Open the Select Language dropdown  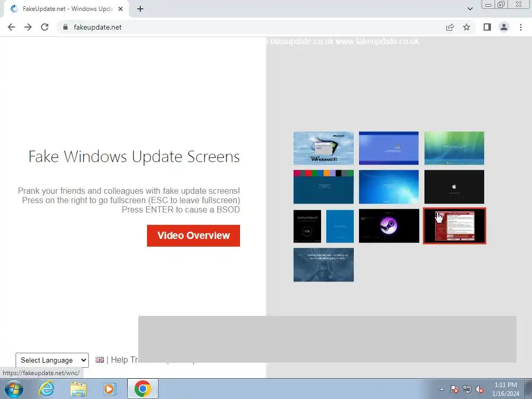pos(52,360)
